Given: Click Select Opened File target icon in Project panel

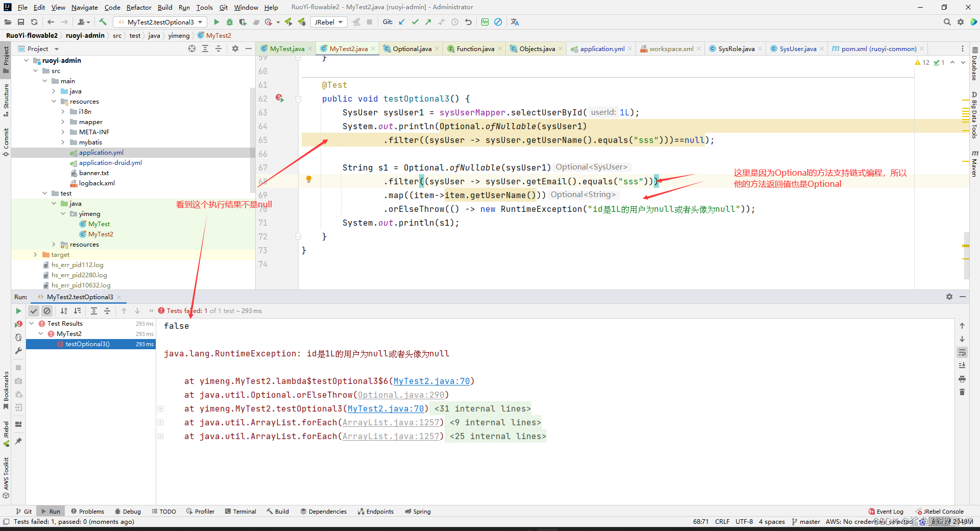Looking at the screenshot, I should 192,49.
